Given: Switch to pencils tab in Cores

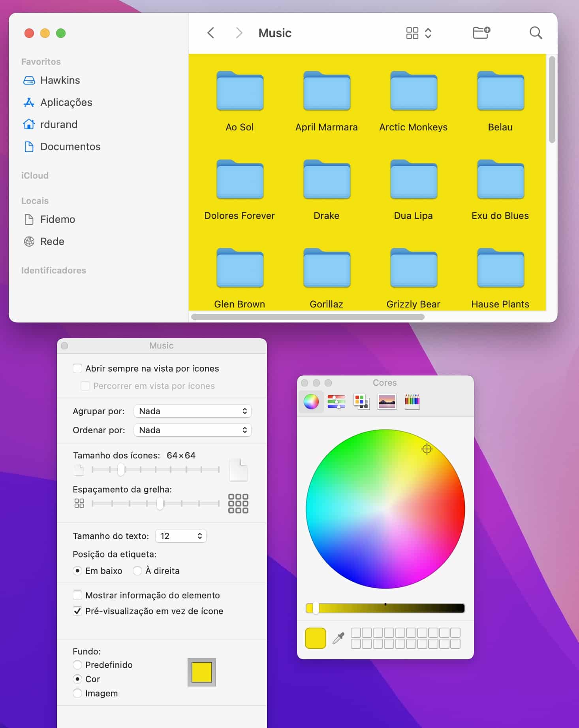Looking at the screenshot, I should (412, 402).
